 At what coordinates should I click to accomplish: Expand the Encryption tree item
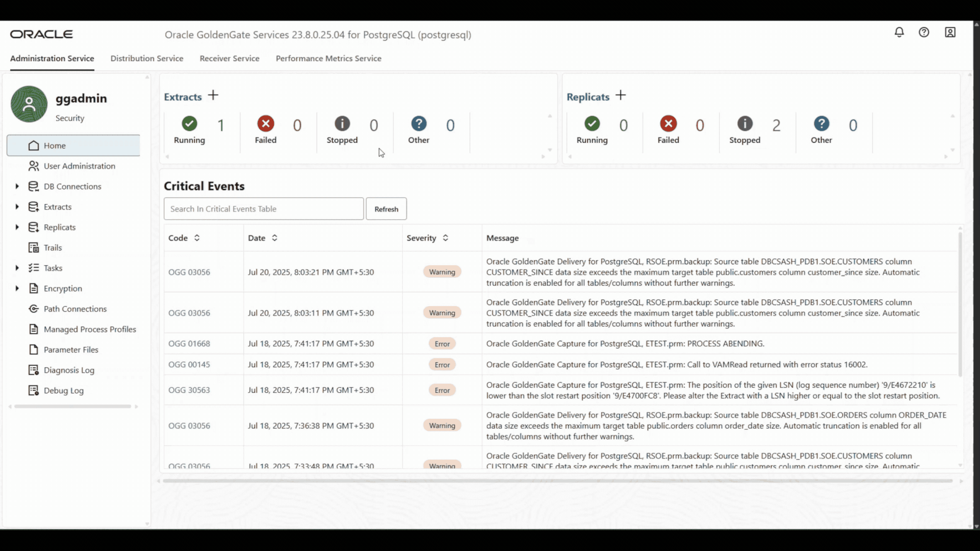(x=16, y=288)
